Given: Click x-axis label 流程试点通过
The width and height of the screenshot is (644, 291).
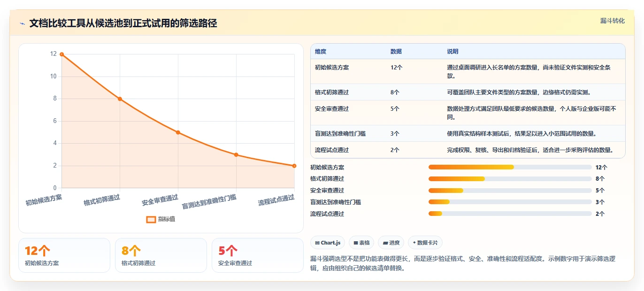Looking at the screenshot, I should coord(276,200).
